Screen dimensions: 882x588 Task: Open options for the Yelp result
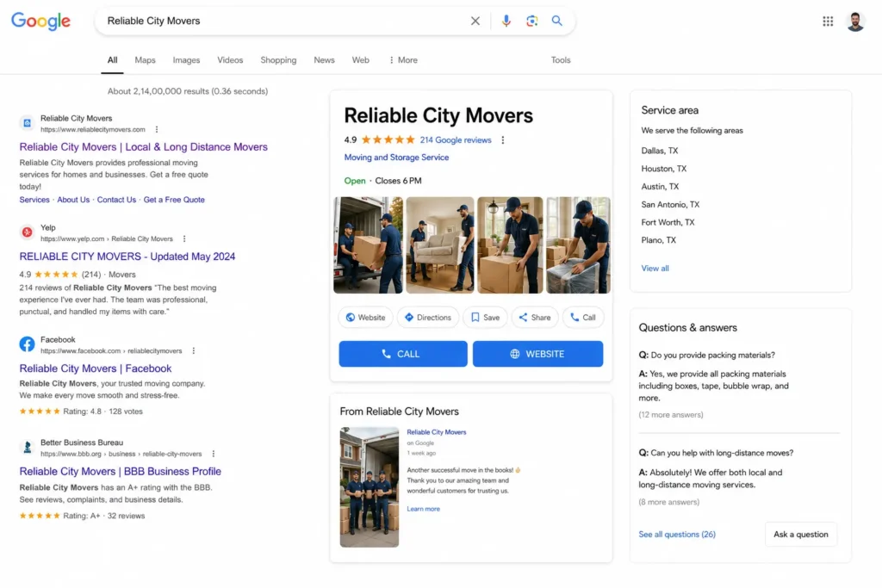coord(184,239)
